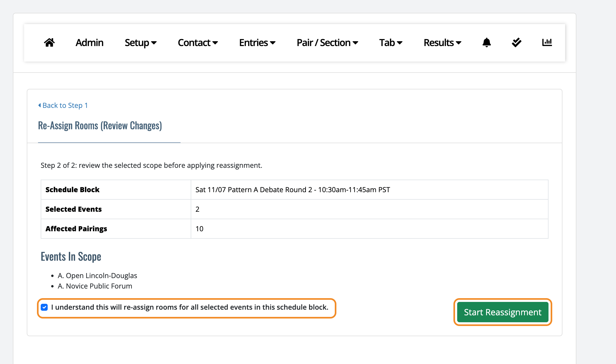Image resolution: width=616 pixels, height=364 pixels.
Task: Expand the Contact dropdown menu
Action: pyautogui.click(x=198, y=43)
